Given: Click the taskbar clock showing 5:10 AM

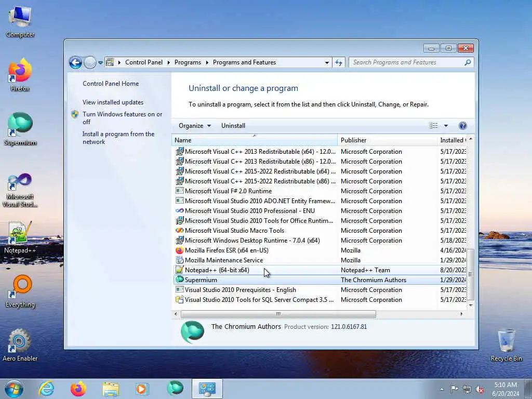Looking at the screenshot, I should 506,389.
